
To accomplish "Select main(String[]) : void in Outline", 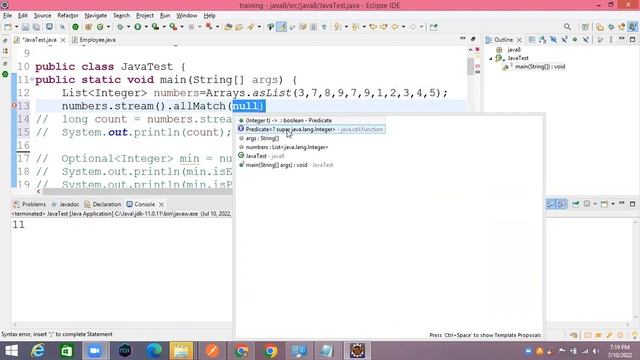I will tap(540, 67).
